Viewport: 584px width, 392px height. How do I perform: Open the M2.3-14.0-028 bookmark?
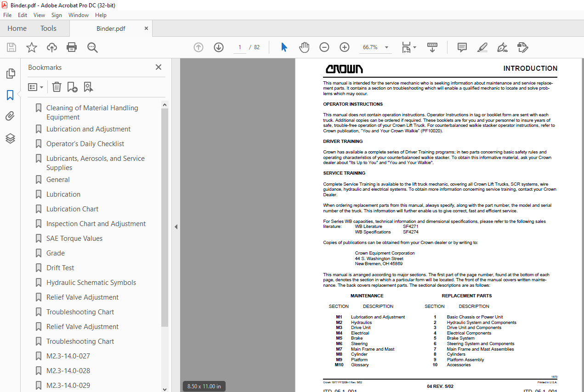(x=68, y=371)
